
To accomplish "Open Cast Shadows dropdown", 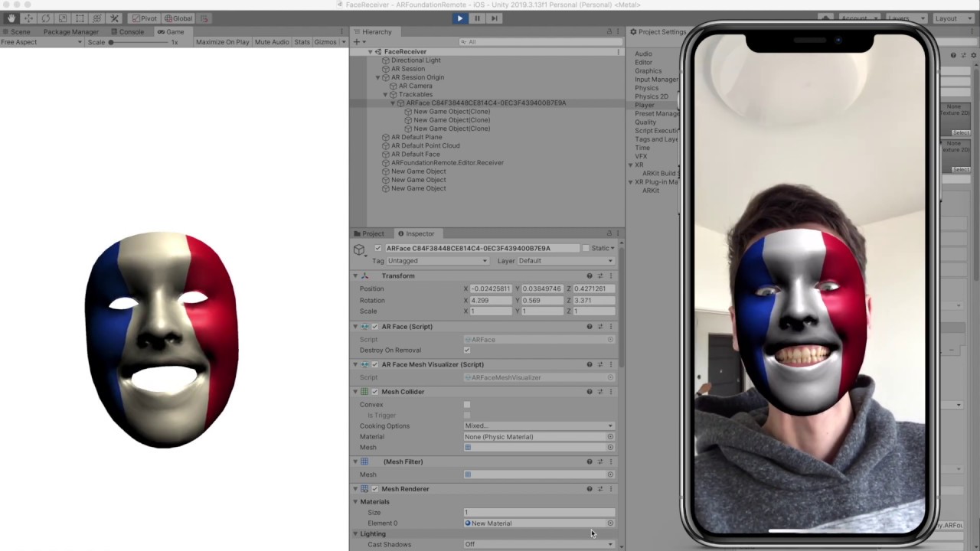I will click(538, 545).
